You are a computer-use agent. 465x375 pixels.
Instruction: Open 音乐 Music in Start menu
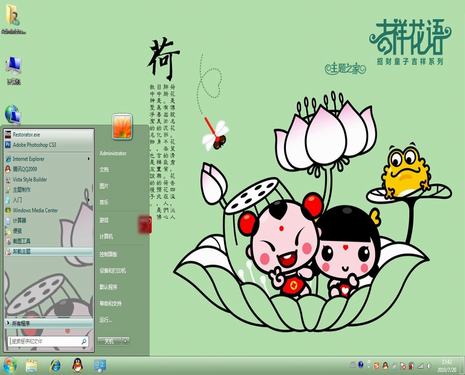(x=104, y=202)
